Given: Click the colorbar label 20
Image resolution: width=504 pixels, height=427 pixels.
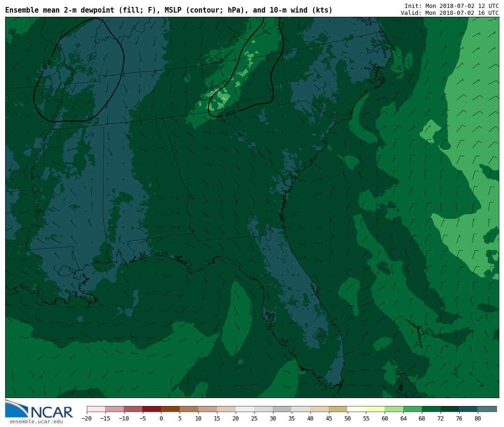Looking at the screenshot, I should (236, 418).
